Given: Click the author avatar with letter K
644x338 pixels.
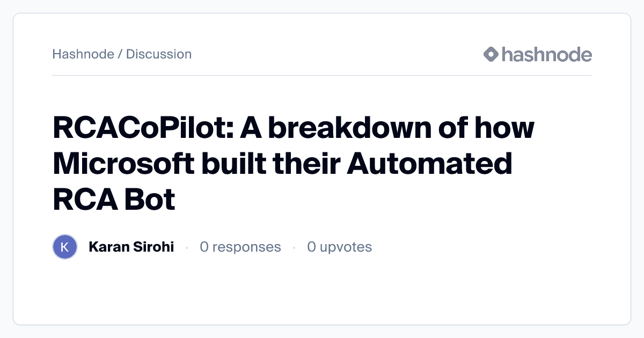Looking at the screenshot, I should (65, 247).
